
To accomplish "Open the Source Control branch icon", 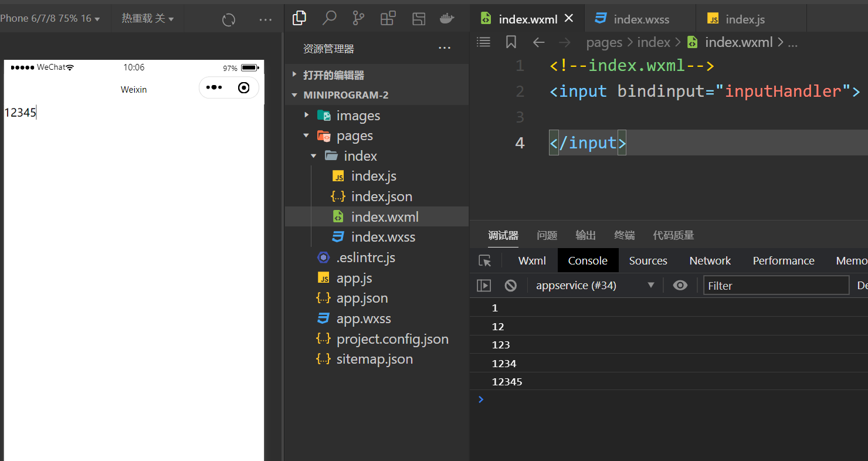I will point(358,18).
